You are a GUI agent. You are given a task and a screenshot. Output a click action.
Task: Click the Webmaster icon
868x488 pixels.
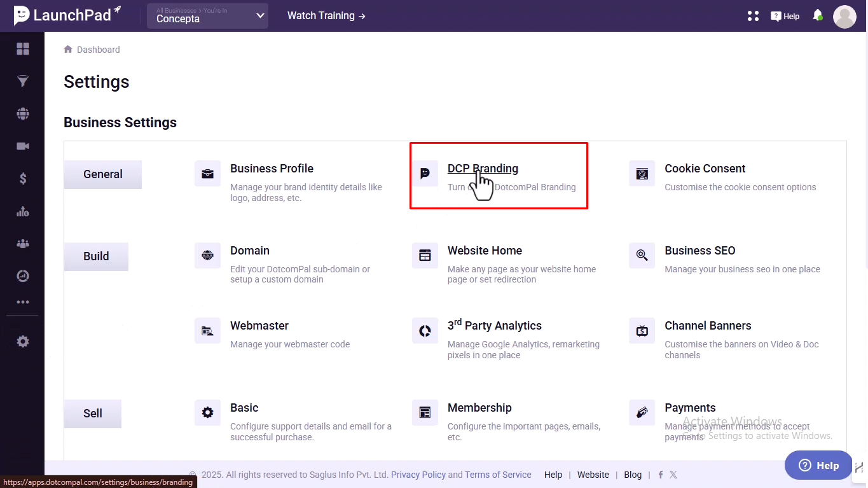pyautogui.click(x=207, y=331)
